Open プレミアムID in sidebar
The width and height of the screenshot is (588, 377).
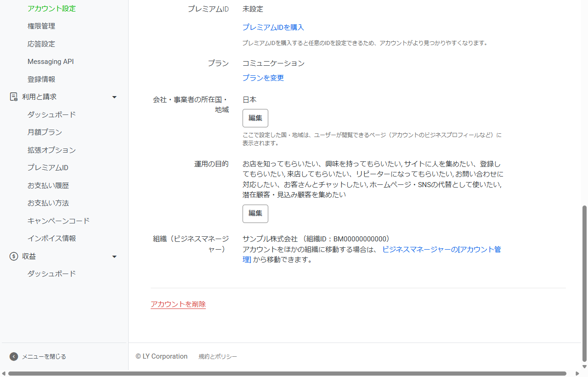[x=48, y=168]
